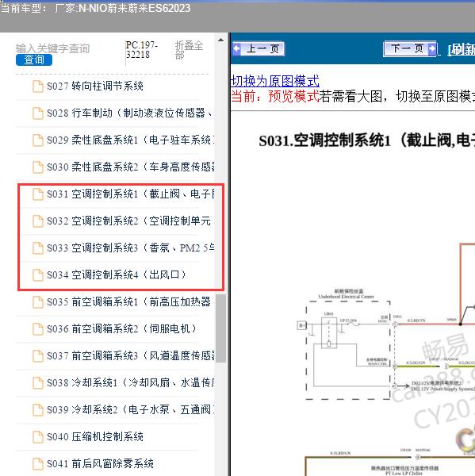Viewport: 475px width, 476px height.
Task: Click the document icon beside S041 前后风窗除雾系统
Action: [x=38, y=463]
